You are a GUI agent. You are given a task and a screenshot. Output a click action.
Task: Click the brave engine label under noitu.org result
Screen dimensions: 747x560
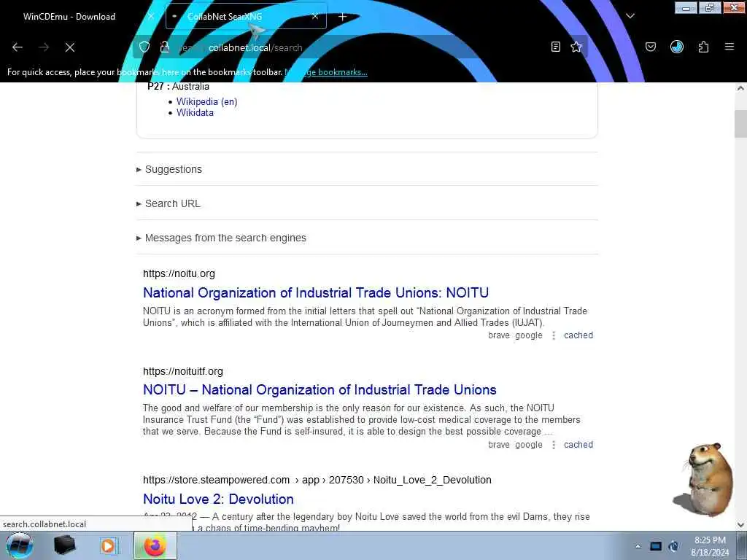click(x=499, y=335)
